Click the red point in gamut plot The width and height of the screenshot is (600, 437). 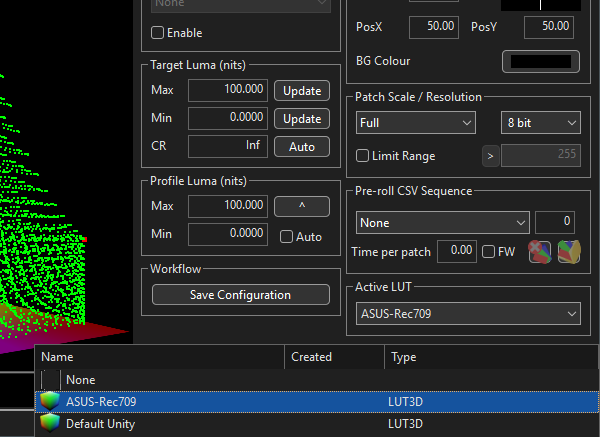click(x=85, y=240)
